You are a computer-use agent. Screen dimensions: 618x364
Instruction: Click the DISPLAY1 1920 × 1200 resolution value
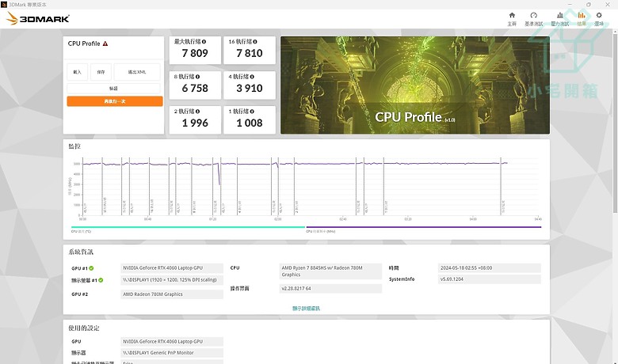(x=172, y=280)
